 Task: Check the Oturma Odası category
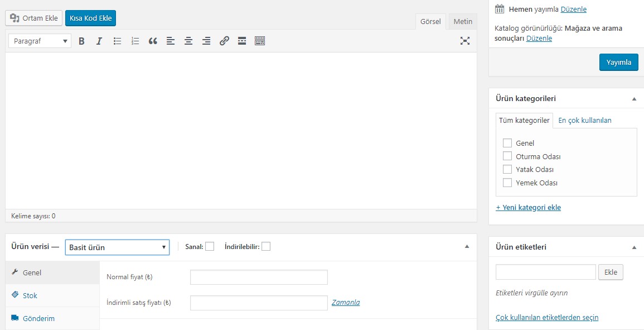pos(507,156)
